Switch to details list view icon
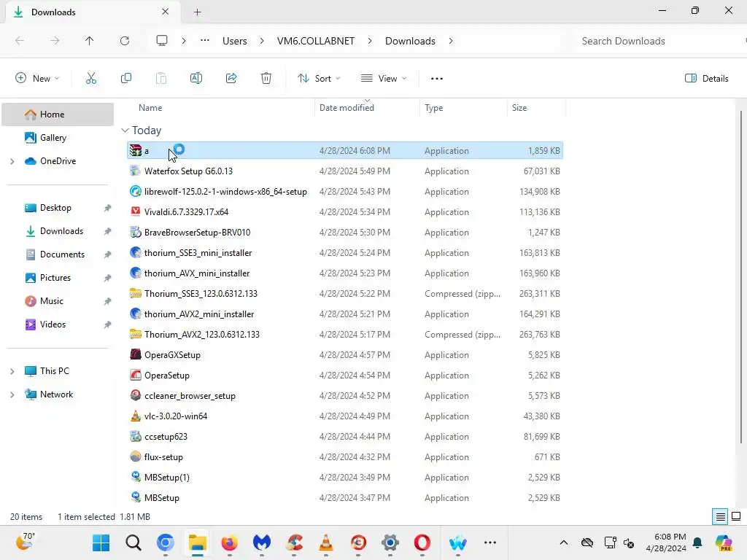747x560 pixels. pos(720,517)
